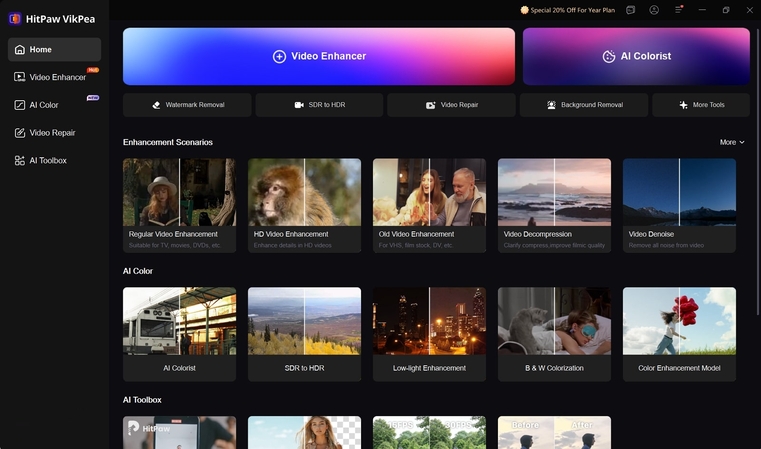This screenshot has height=449, width=761.
Task: Select Video Decompression thumbnail
Action: 554,192
